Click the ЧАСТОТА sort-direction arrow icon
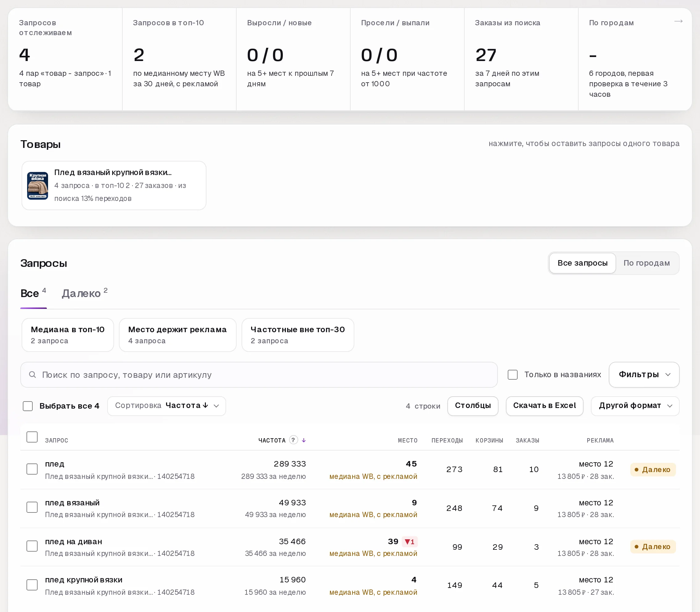Screen dimensions: 700x612 303,440
